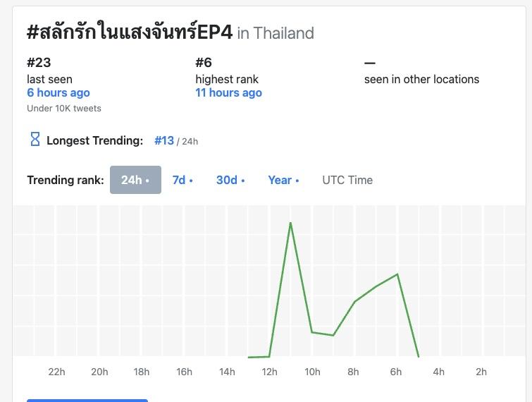Click the '11 hours ago' highest rank link
Image resolution: width=532 pixels, height=402 pixels.
(228, 92)
